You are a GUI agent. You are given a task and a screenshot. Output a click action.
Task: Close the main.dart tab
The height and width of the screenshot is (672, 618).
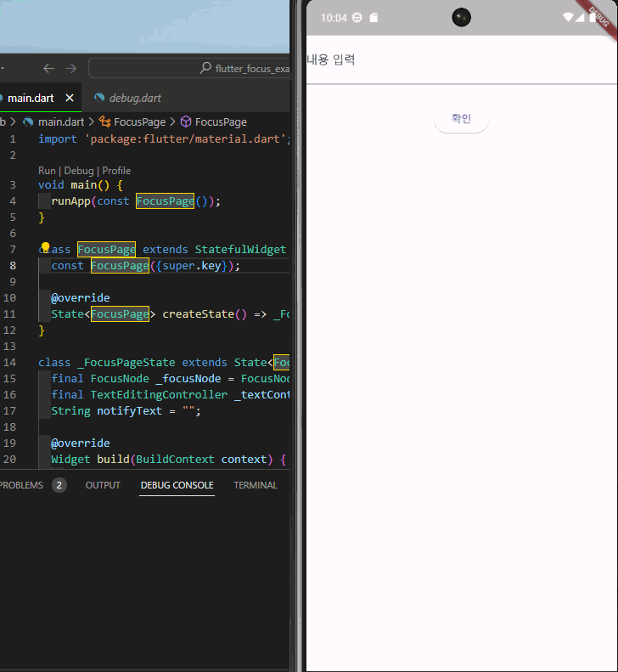point(70,99)
